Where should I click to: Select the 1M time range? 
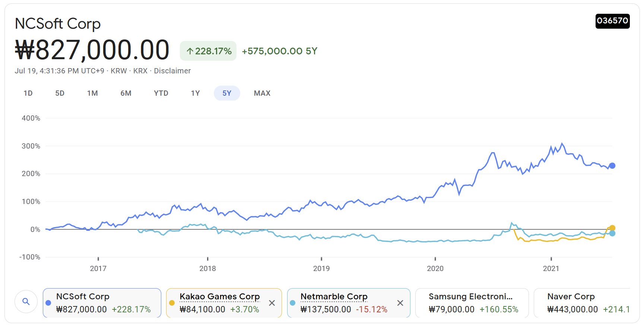[92, 93]
